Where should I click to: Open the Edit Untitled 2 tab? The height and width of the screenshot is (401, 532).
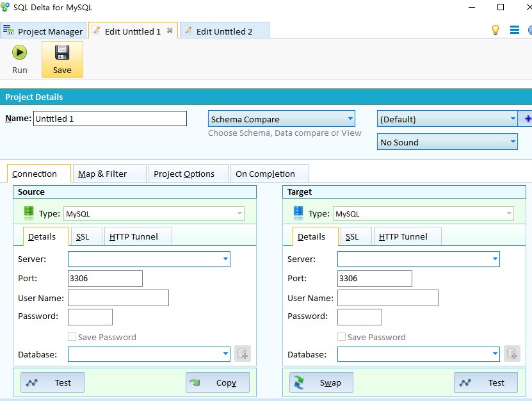tap(224, 31)
